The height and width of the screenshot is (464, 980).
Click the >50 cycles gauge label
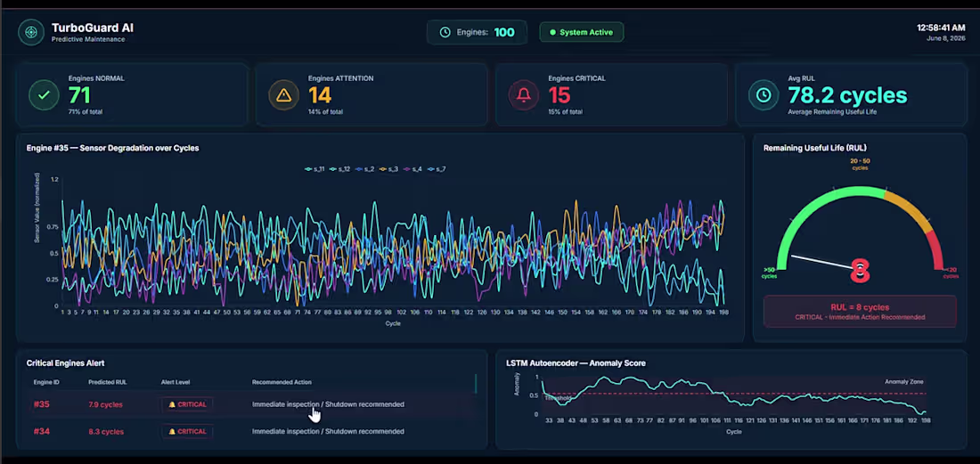[769, 273]
